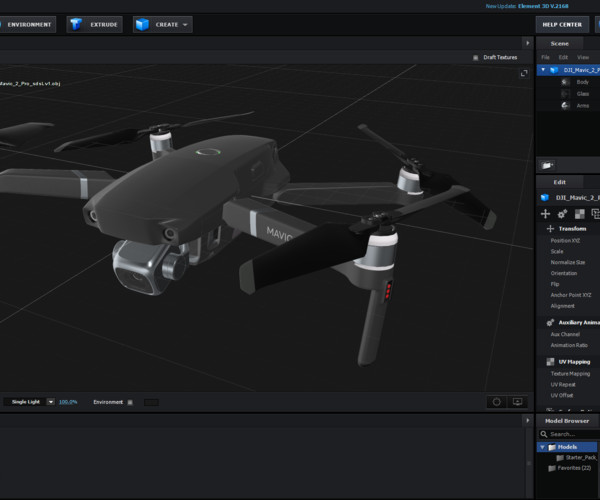Click the Favorites folder icon
Screen dimensions: 600x500
[552, 468]
